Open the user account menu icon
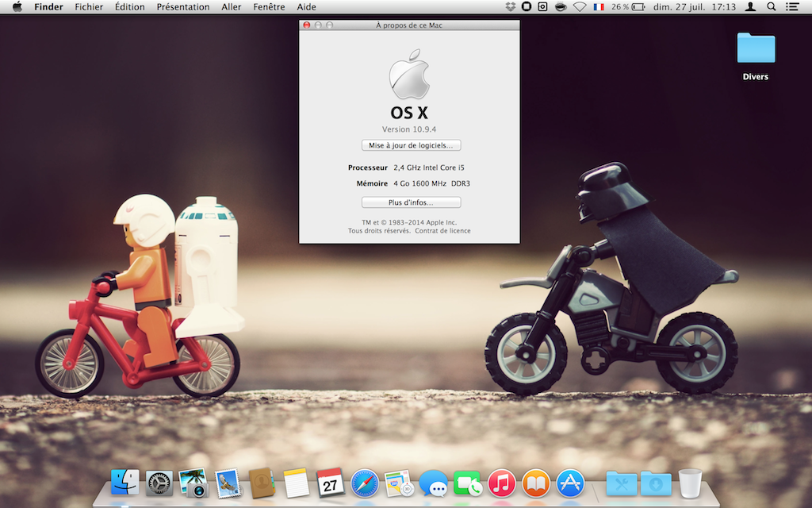Viewport: 812px width, 508px height. 750,6
